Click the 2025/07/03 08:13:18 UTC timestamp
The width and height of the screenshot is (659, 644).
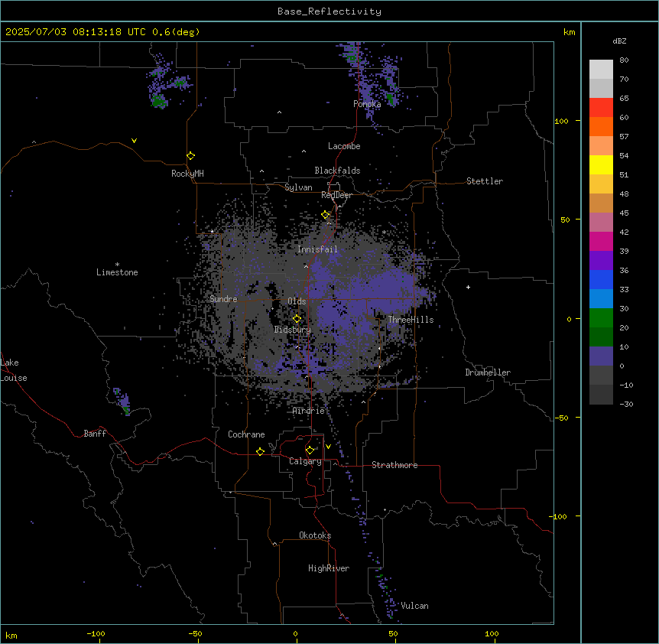76,32
